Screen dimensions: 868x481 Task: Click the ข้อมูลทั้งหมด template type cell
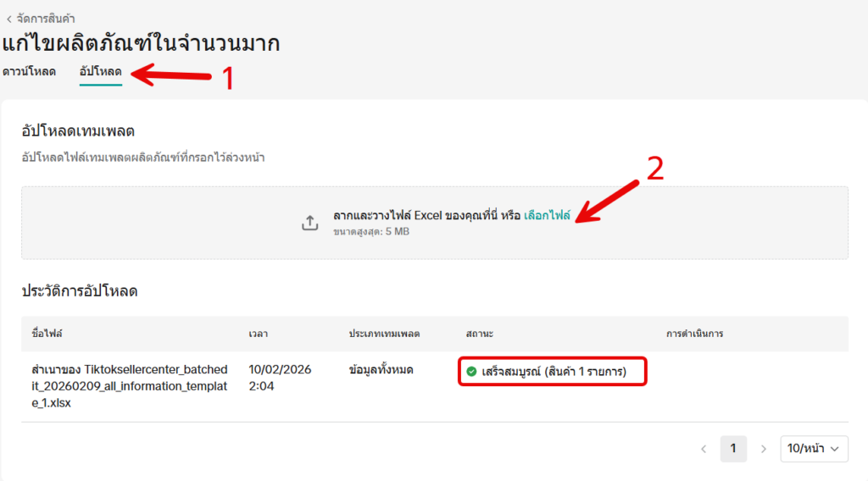pos(381,370)
